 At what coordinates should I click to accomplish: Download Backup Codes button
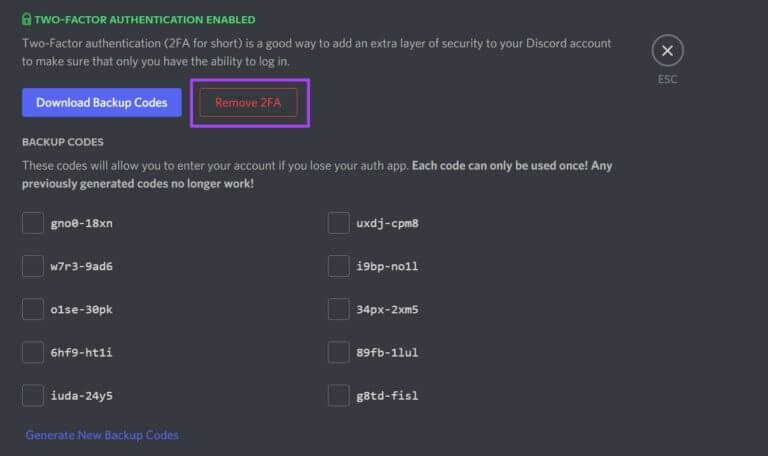click(x=102, y=102)
